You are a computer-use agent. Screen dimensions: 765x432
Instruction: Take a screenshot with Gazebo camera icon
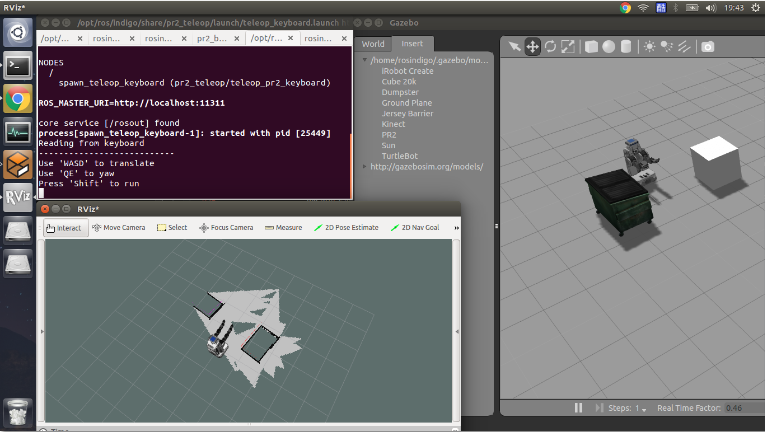point(707,46)
